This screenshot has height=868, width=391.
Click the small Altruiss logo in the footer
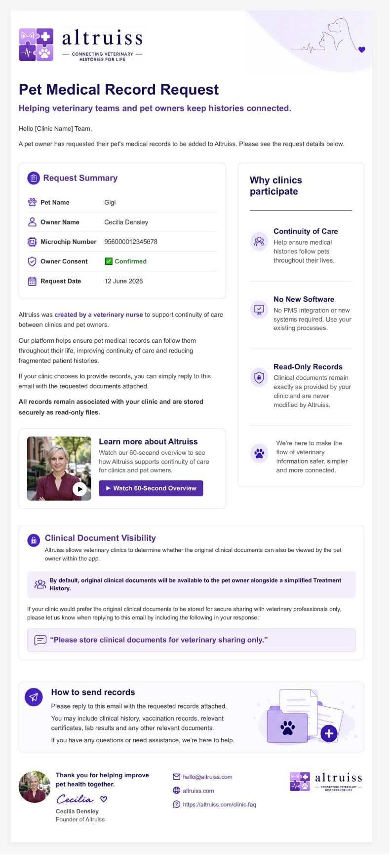point(326,781)
